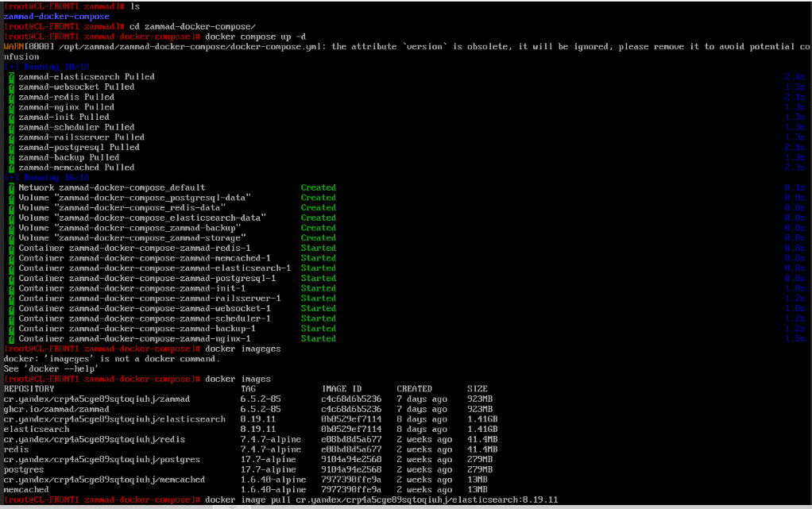Click the green check beside zammad-storage volume
This screenshot has width=812, height=509.
coord(11,238)
